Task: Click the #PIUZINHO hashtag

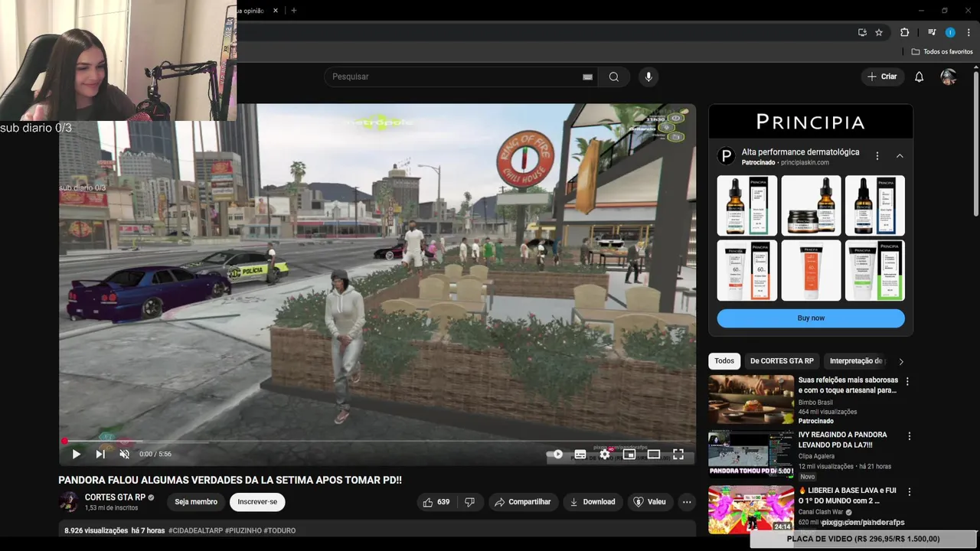Action: 243,530
